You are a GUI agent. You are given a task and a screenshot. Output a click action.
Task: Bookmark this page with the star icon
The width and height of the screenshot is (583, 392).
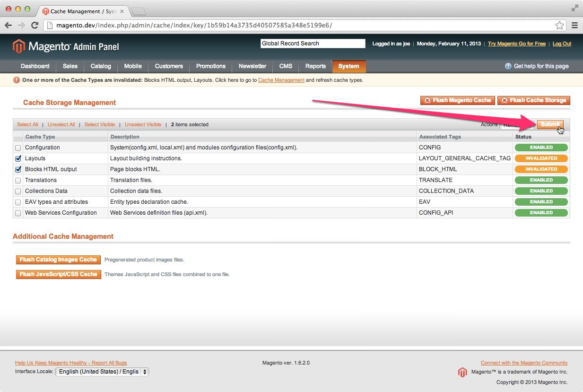point(559,26)
